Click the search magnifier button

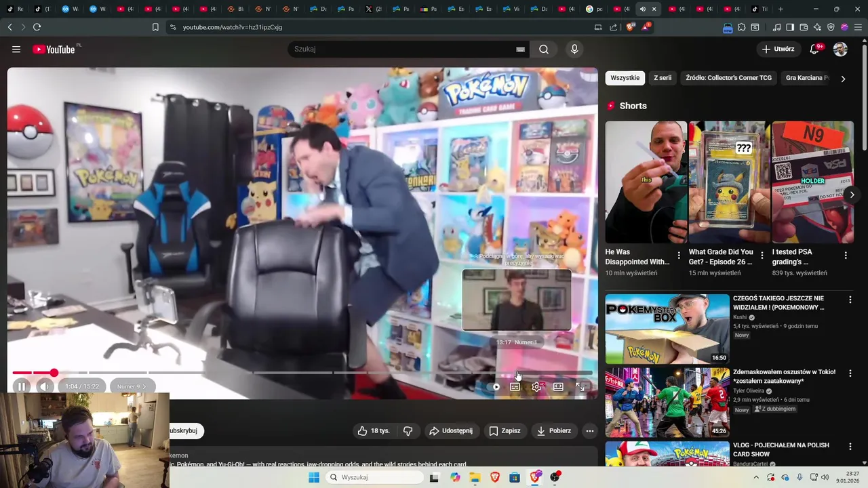pos(544,49)
